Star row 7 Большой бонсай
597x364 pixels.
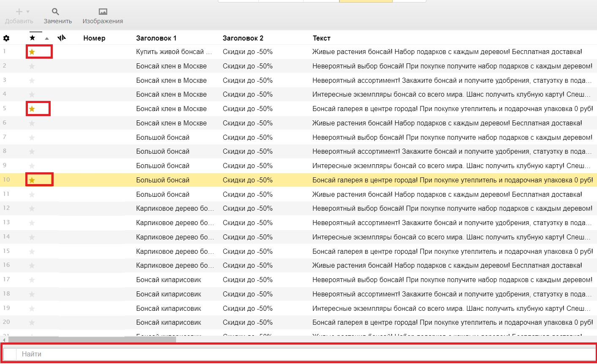pos(32,138)
